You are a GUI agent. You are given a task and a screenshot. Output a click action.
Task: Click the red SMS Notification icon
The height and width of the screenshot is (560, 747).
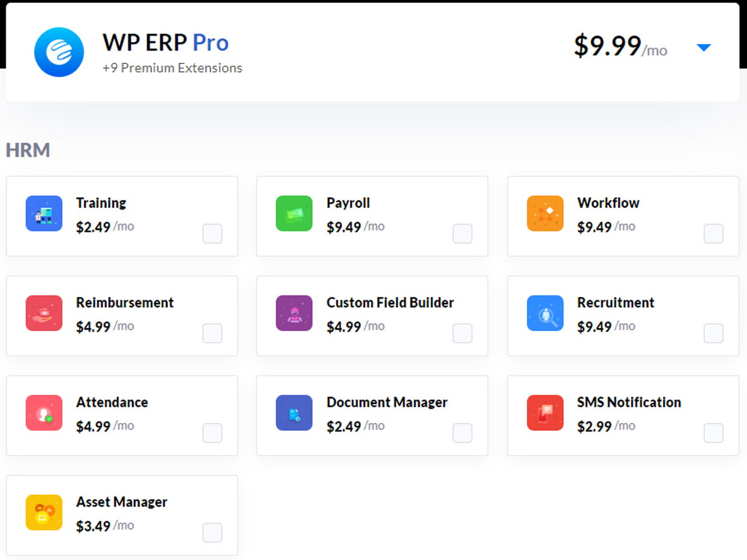(545, 412)
